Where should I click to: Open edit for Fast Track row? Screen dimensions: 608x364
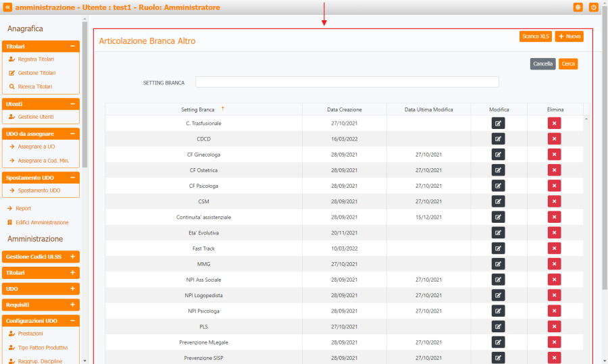tap(498, 249)
